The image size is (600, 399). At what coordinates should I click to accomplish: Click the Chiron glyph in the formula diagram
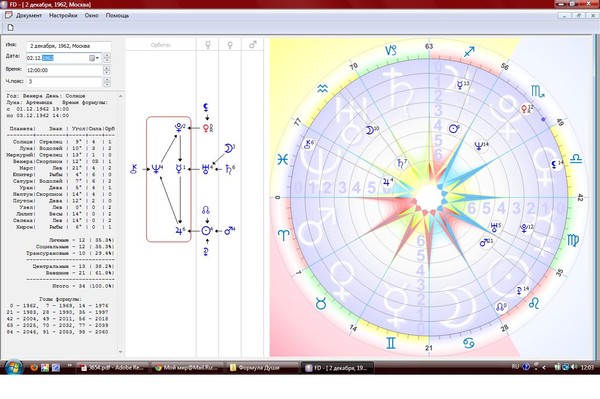pos(134,169)
